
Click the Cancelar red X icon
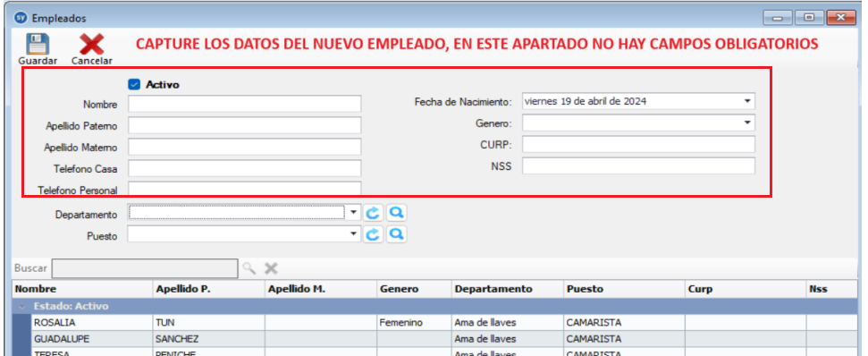[91, 45]
